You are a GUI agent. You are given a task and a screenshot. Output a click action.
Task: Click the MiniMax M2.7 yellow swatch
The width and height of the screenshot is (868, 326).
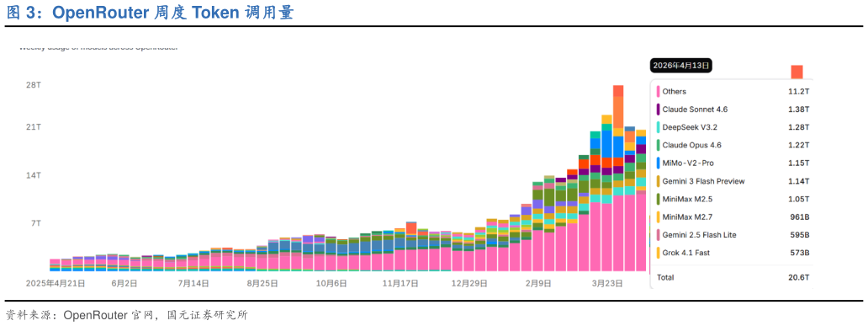coord(659,216)
